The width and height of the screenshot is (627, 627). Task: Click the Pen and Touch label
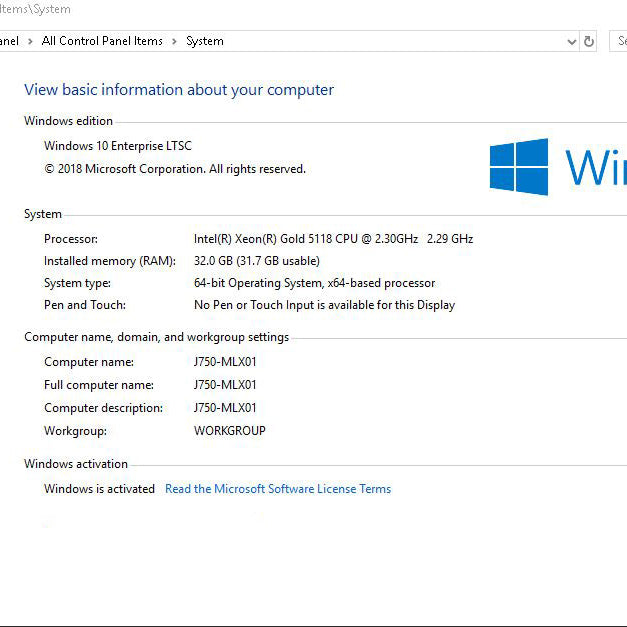click(85, 305)
